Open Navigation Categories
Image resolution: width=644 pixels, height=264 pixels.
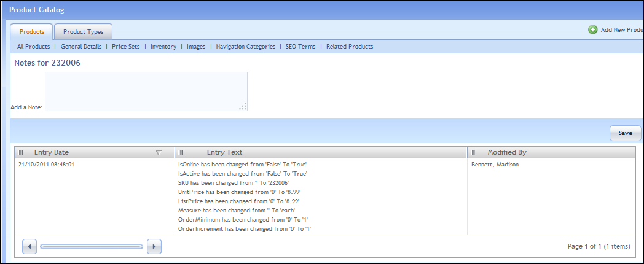pos(246,47)
